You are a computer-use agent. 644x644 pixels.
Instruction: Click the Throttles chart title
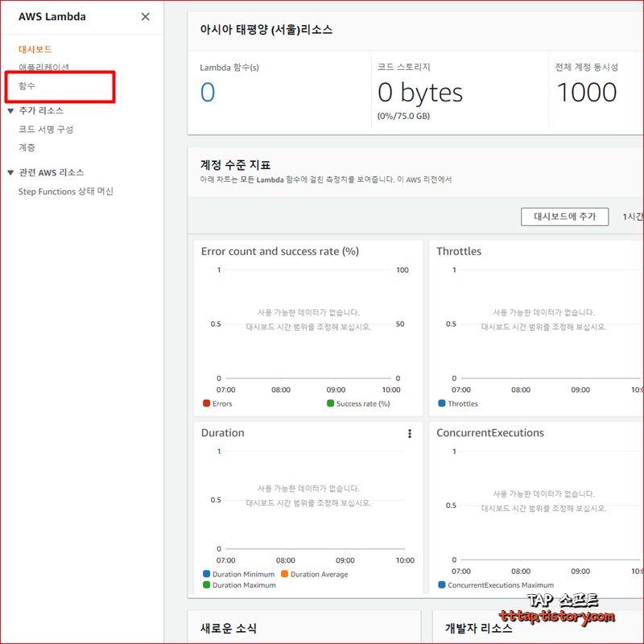coord(459,251)
